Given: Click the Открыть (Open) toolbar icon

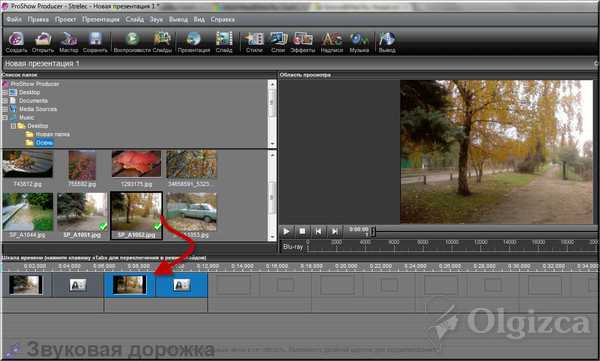Looking at the screenshot, I should point(43,42).
